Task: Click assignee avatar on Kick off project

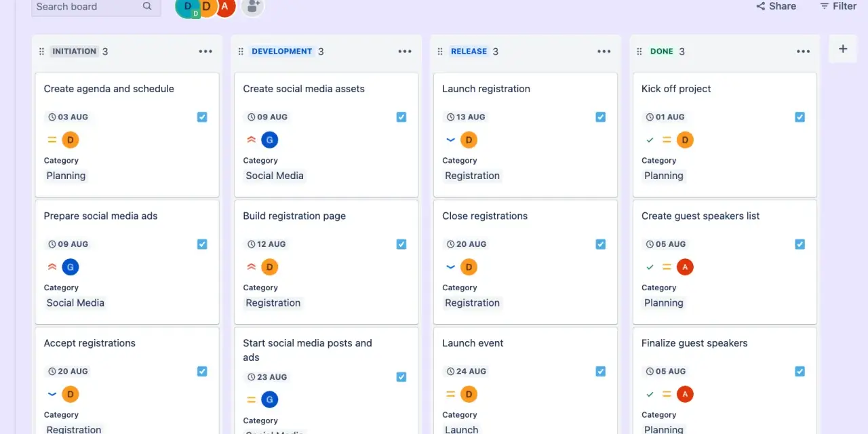Action: 685,140
